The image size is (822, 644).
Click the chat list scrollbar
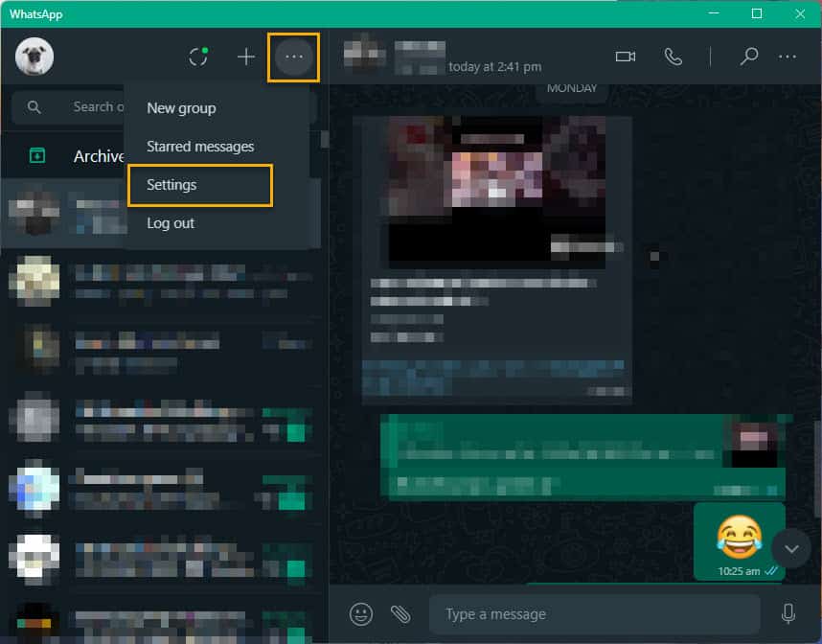pyautogui.click(x=325, y=139)
